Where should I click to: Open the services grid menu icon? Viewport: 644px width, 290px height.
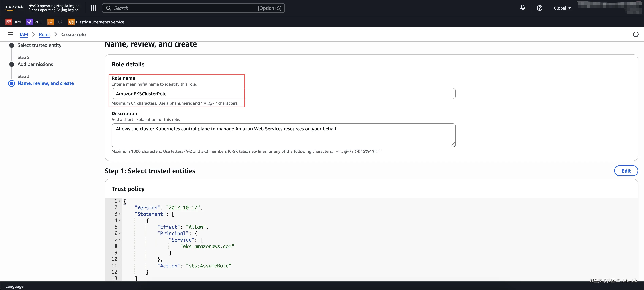[x=93, y=8]
